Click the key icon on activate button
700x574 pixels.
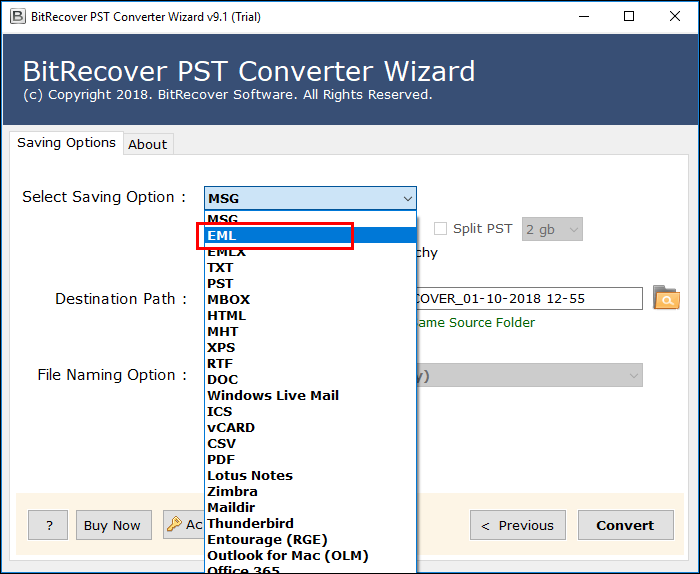[x=174, y=525]
